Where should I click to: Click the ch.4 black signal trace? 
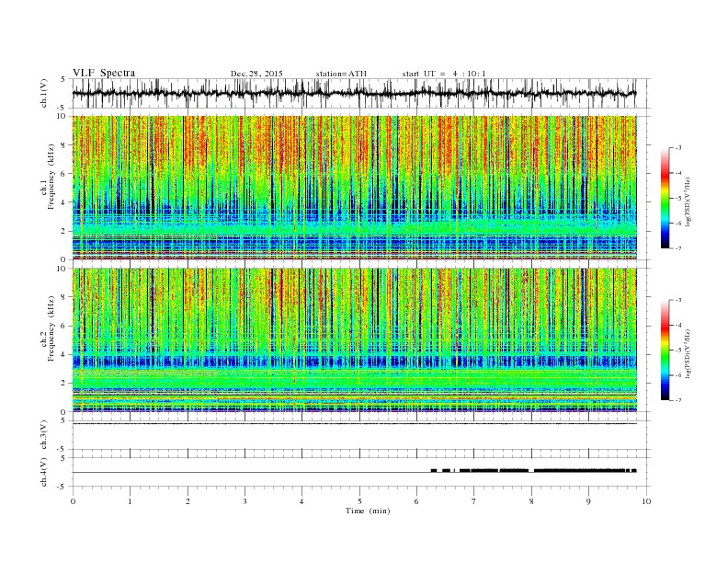click(x=534, y=471)
